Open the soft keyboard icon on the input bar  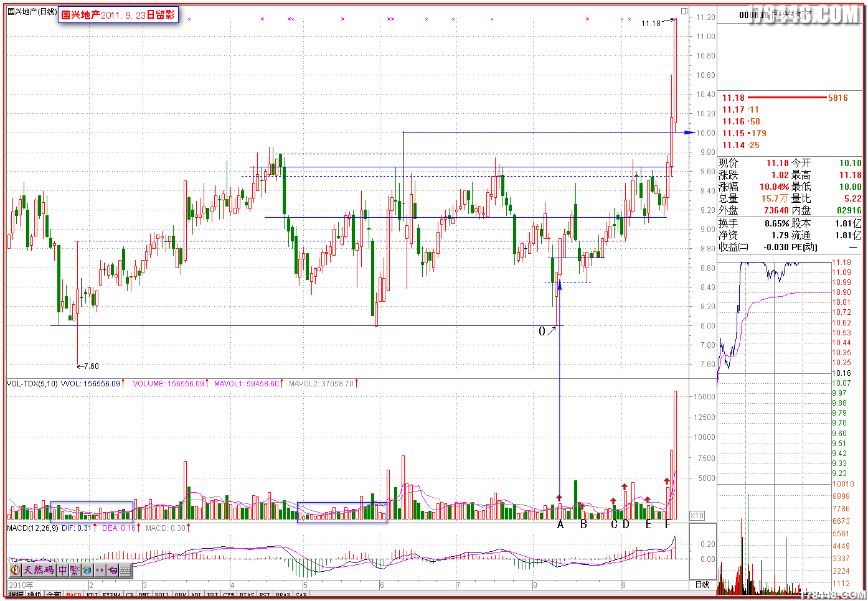125,570
